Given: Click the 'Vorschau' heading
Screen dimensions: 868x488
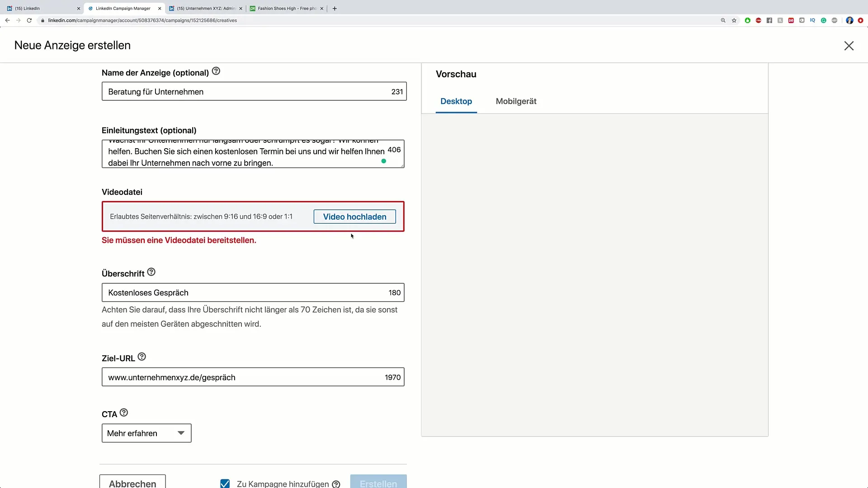Looking at the screenshot, I should point(456,74).
